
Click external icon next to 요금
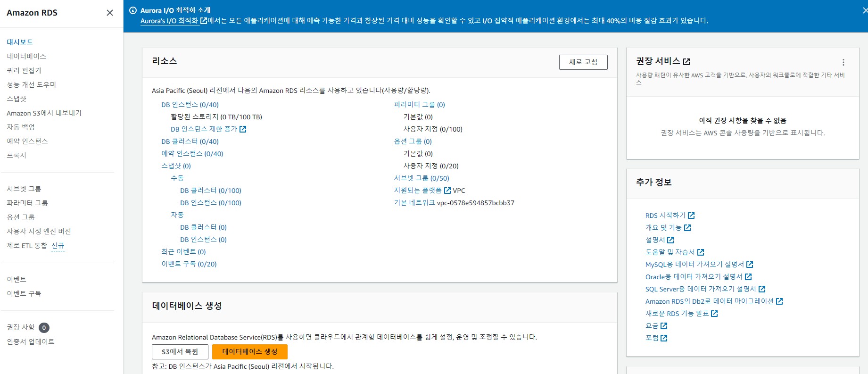(x=664, y=326)
